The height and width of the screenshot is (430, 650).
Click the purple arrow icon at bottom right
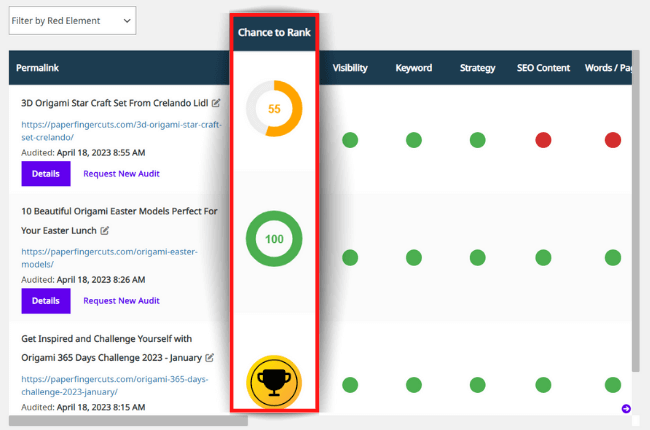click(626, 408)
